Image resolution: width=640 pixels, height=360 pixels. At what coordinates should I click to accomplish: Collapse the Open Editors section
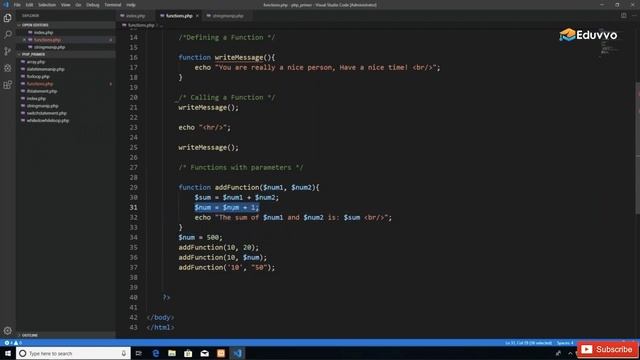pos(65,25)
